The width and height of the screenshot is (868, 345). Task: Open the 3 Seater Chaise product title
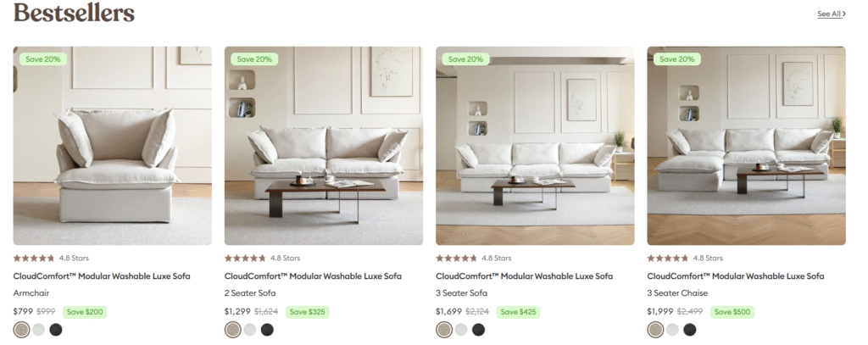(736, 276)
